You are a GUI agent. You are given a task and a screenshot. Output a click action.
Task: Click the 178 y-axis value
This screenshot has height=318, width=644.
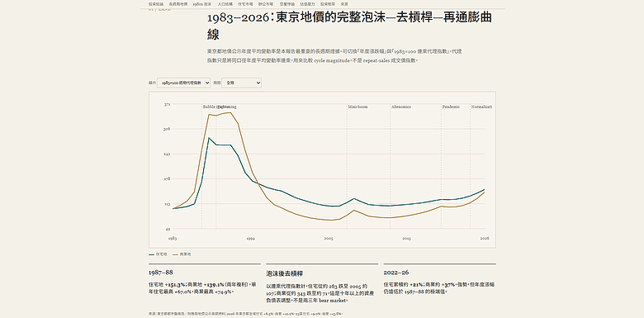point(167,178)
